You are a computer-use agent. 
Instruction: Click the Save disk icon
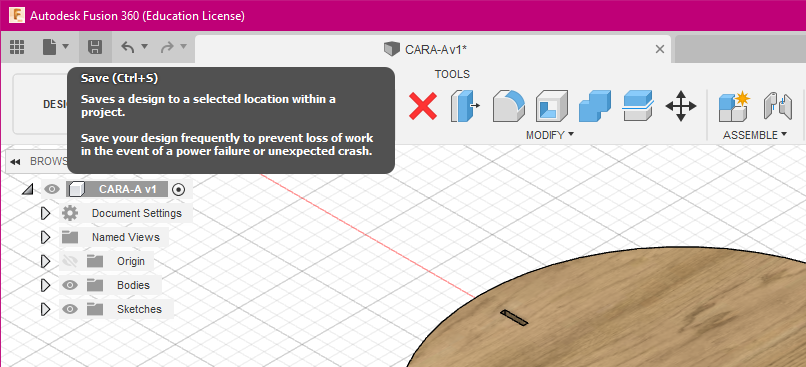(x=95, y=47)
